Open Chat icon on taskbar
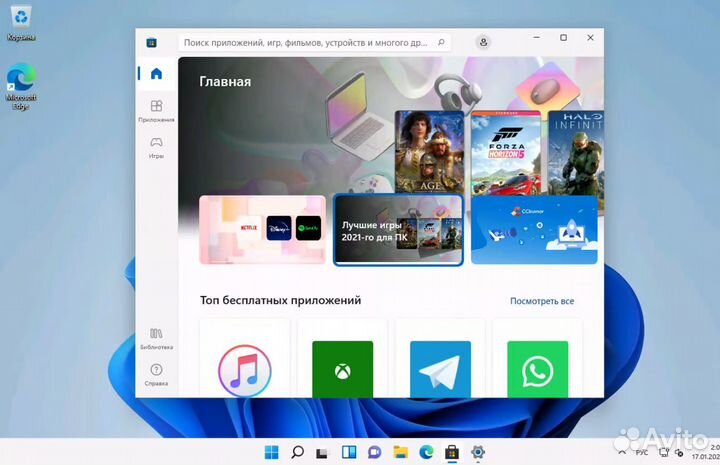 pyautogui.click(x=375, y=453)
